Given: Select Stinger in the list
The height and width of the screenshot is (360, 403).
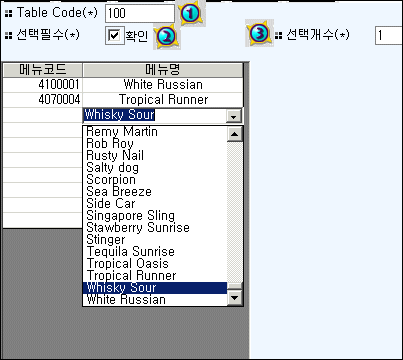Looking at the screenshot, I should coord(155,240).
